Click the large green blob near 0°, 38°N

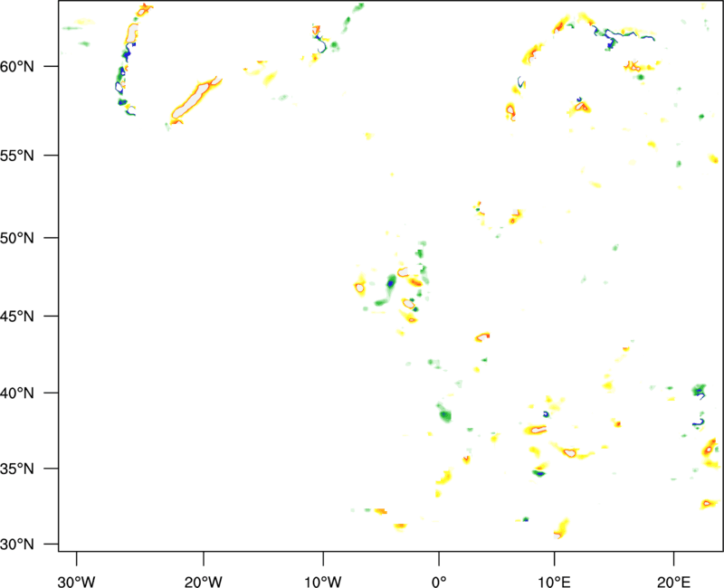coord(445,415)
